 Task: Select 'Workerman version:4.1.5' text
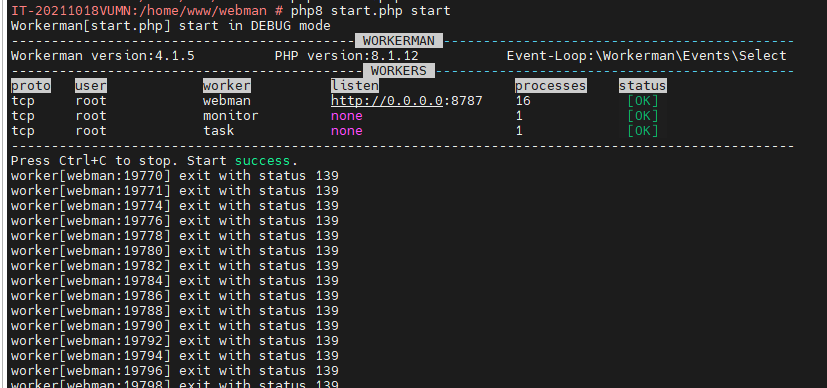(103, 56)
